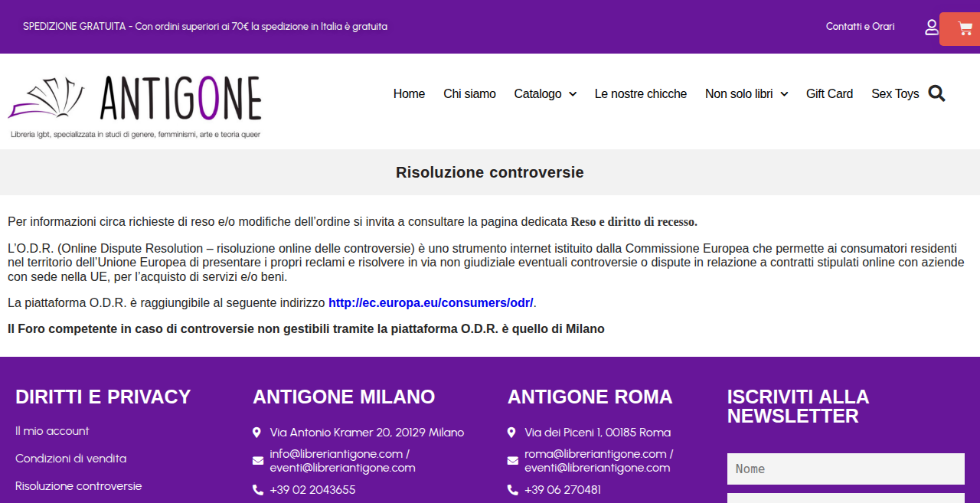Click the Diritti e Privacy footer heading

(x=103, y=397)
